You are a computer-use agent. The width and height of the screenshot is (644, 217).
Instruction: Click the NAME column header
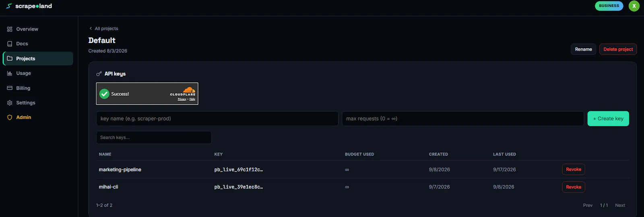point(105,154)
